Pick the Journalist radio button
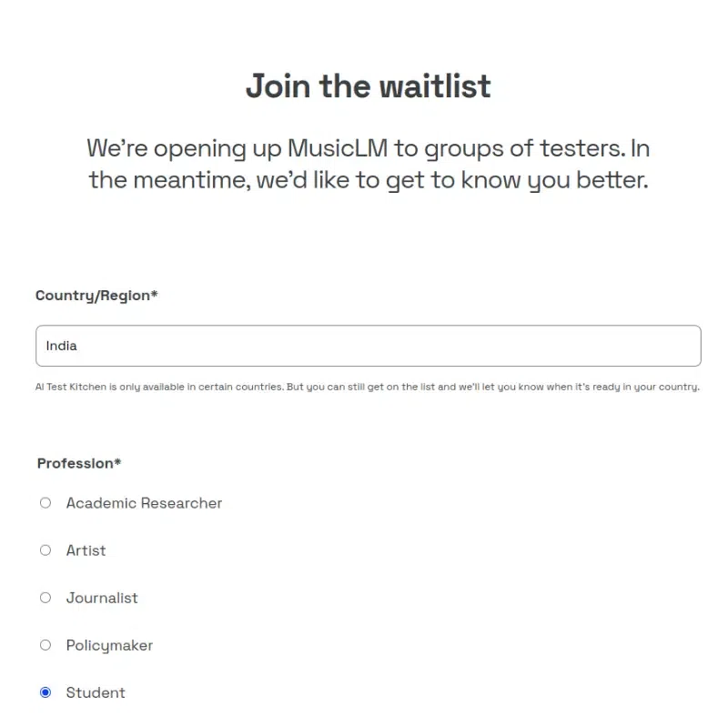Screen dimensions: 728x726 45,598
